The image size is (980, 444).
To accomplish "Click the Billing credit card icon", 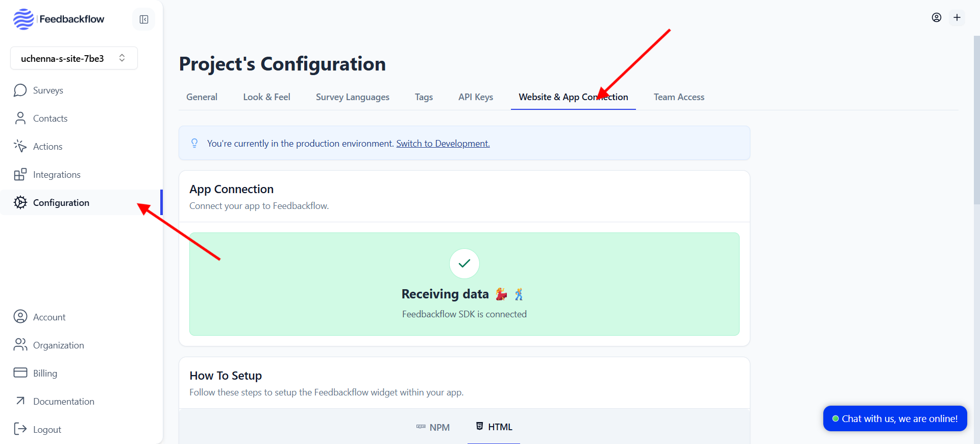I will (20, 372).
